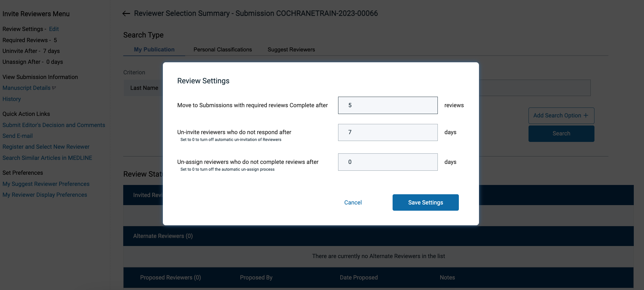This screenshot has width=644, height=290.
Task: Switch to Personal Classifications tab
Action: 223,50
